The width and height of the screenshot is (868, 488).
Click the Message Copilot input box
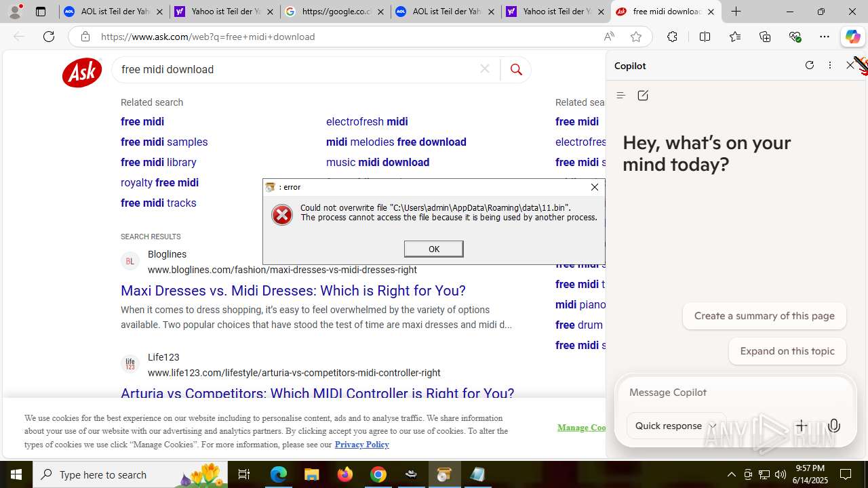[x=735, y=392]
